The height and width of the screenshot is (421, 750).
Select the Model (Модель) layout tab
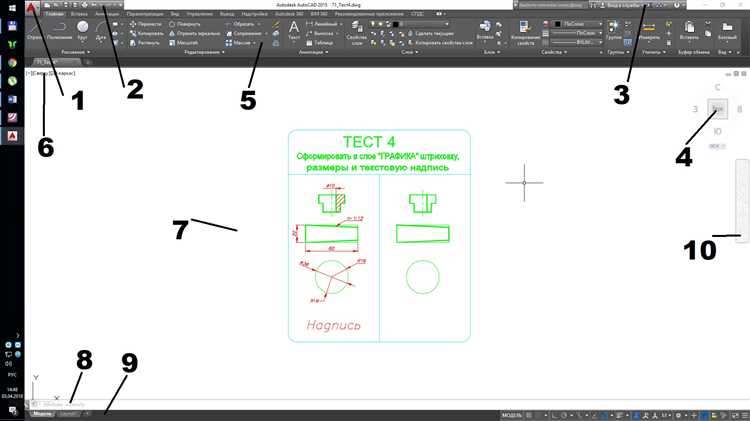point(42,412)
